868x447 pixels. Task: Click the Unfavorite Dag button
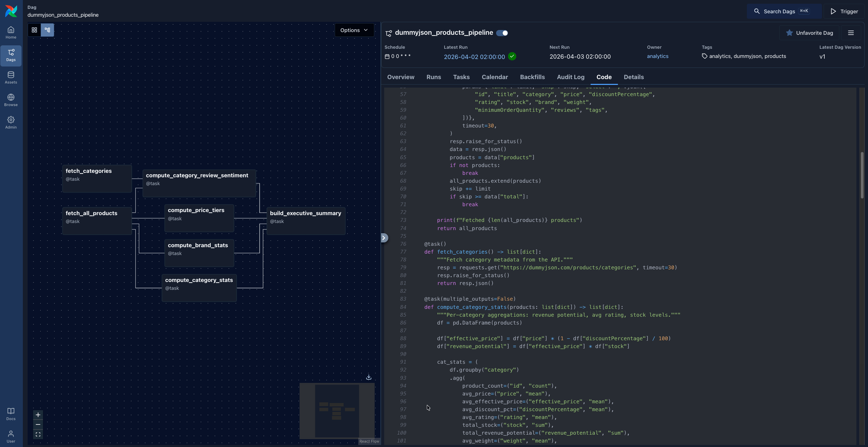[x=809, y=33]
